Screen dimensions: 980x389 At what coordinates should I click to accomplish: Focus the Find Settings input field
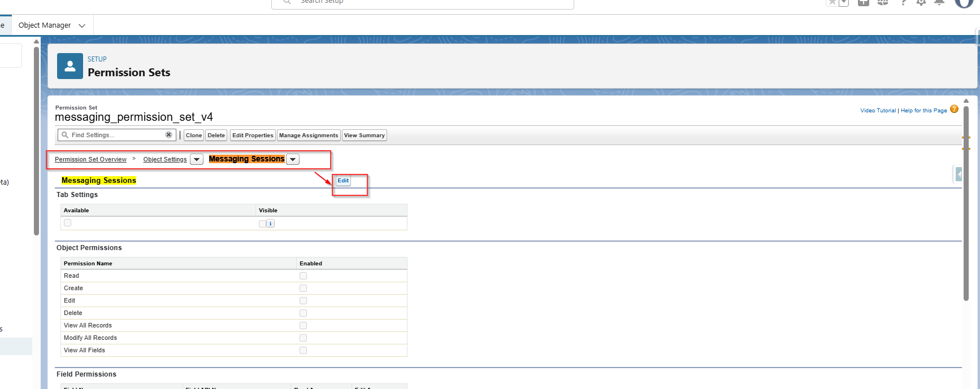pyautogui.click(x=116, y=135)
